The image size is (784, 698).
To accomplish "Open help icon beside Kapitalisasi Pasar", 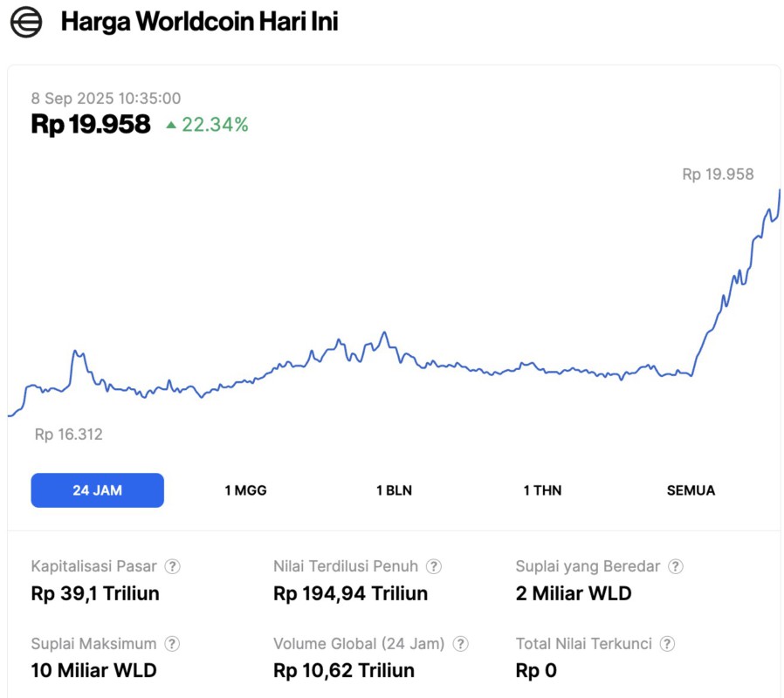I will (173, 566).
